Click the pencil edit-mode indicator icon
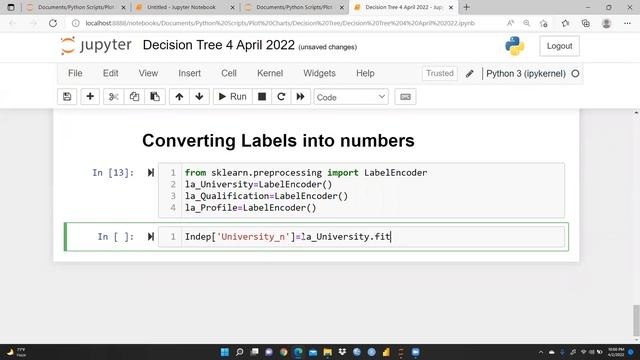Viewport: 640px width, 360px height. pos(470,73)
